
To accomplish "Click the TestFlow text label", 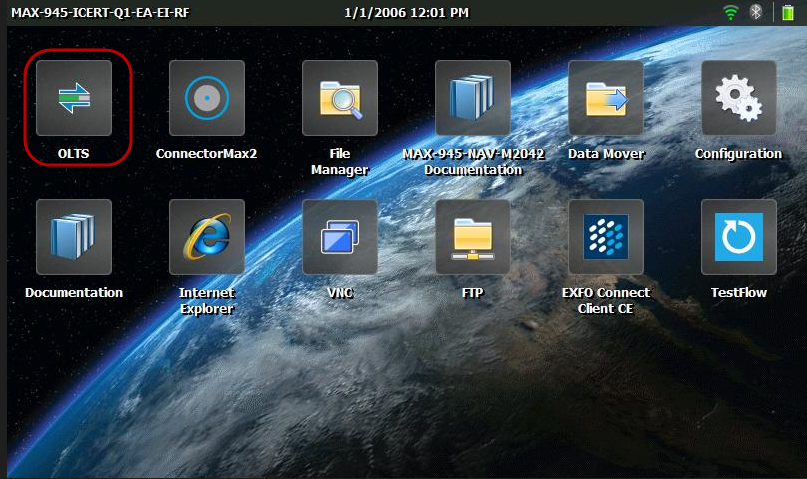I will [x=739, y=293].
